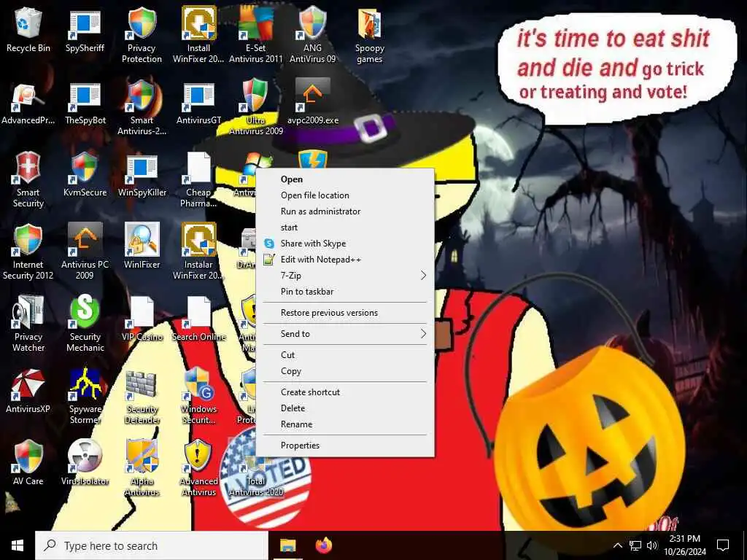This screenshot has height=560, width=747.
Task: Show hidden system tray icons
Action: (x=617, y=545)
